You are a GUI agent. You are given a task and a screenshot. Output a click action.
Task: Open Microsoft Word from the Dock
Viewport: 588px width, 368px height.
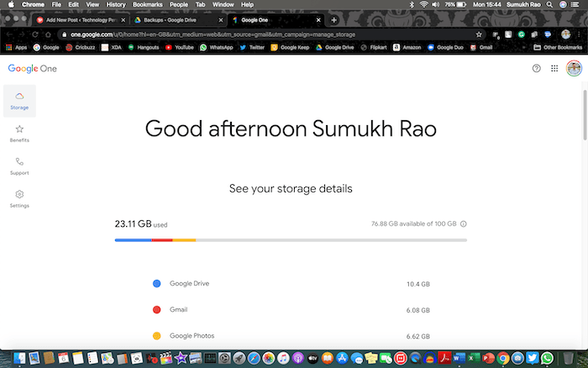click(x=459, y=358)
